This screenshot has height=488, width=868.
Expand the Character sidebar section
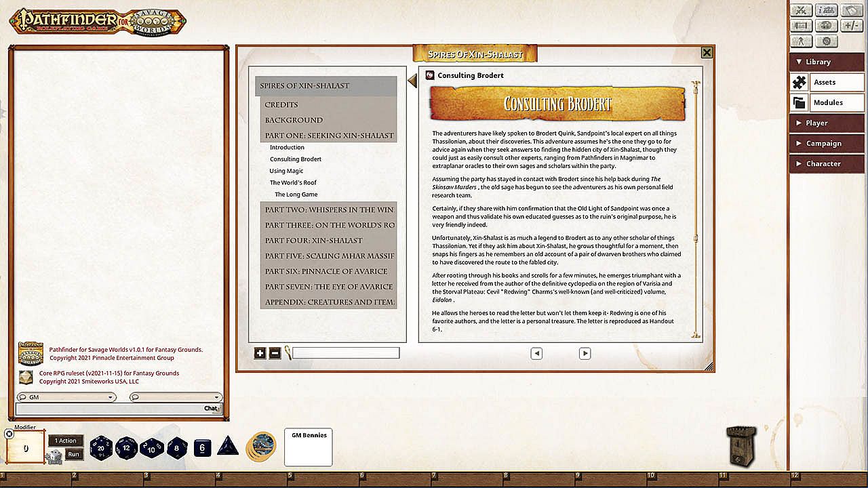pyautogui.click(x=825, y=163)
